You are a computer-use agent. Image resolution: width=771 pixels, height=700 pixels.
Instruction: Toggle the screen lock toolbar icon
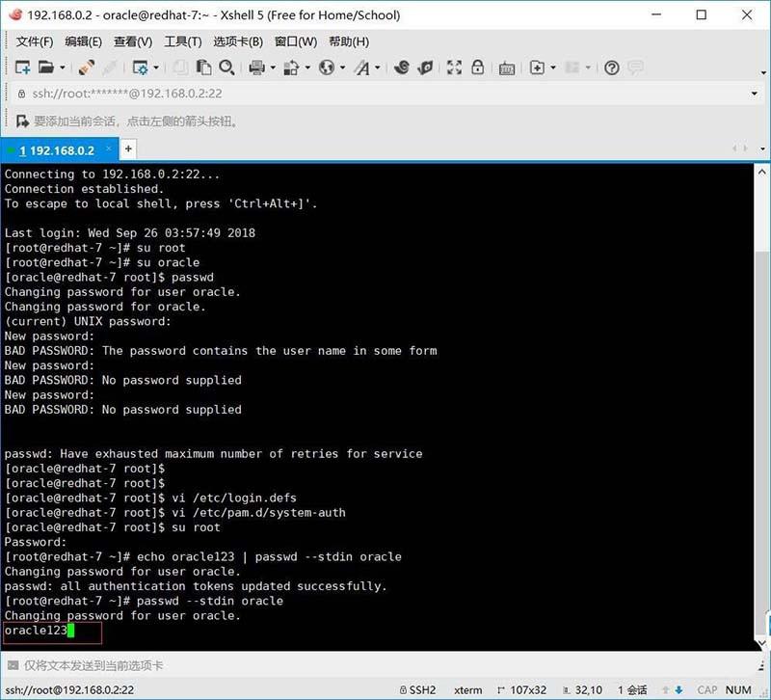point(477,67)
